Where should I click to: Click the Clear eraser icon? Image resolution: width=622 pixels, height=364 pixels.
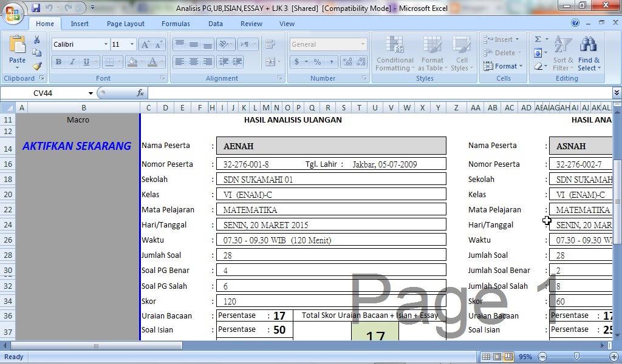[538, 66]
